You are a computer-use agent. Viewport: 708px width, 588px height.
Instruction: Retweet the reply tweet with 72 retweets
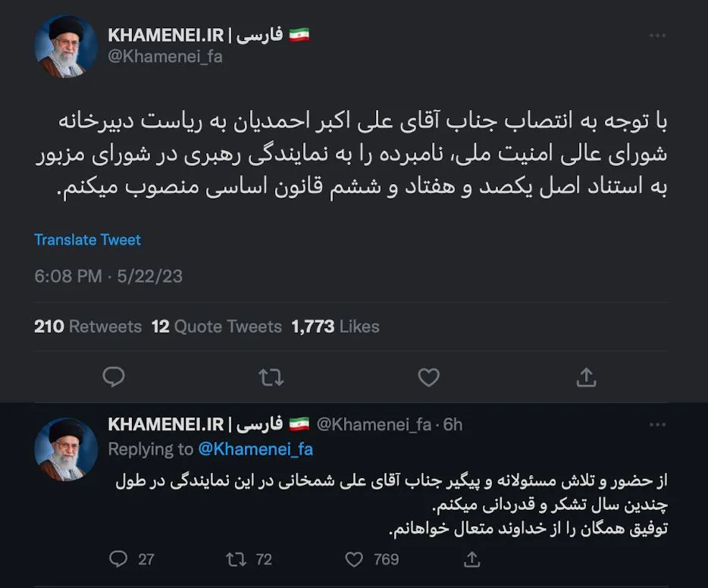click(235, 559)
